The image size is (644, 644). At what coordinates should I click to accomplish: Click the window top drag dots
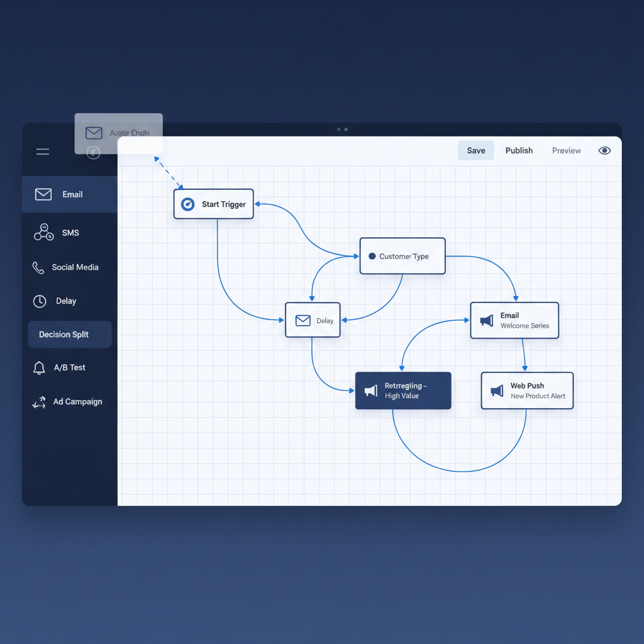coord(342,130)
